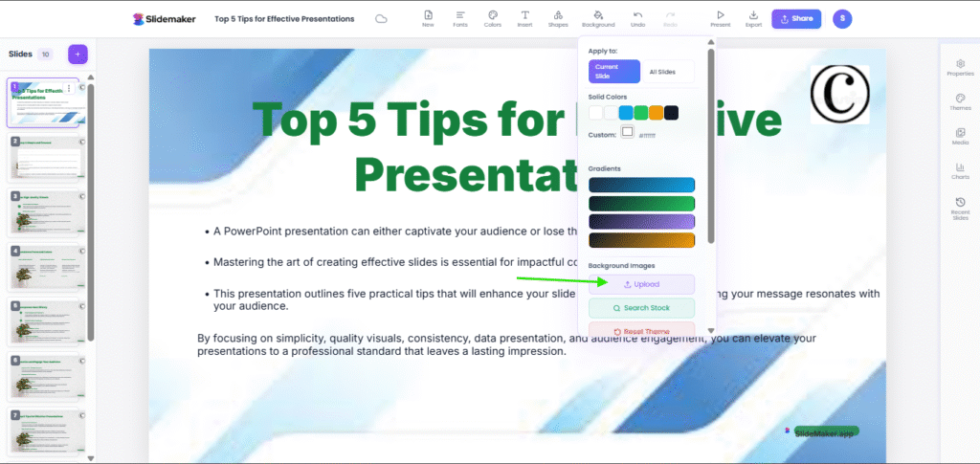This screenshot has height=464, width=980.
Task: Click the Search Stock button
Action: (641, 308)
